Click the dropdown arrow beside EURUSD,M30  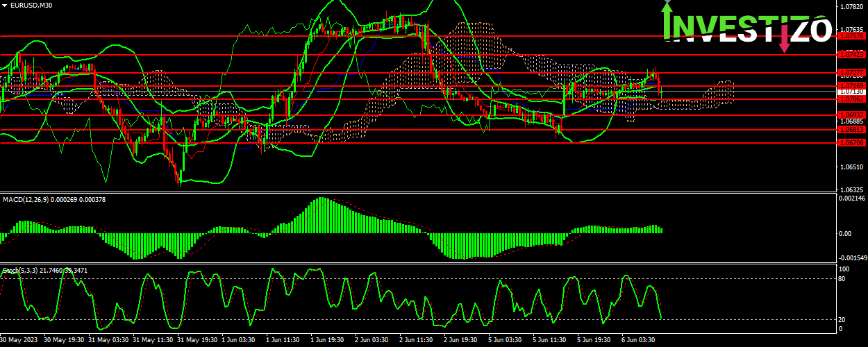5,5
